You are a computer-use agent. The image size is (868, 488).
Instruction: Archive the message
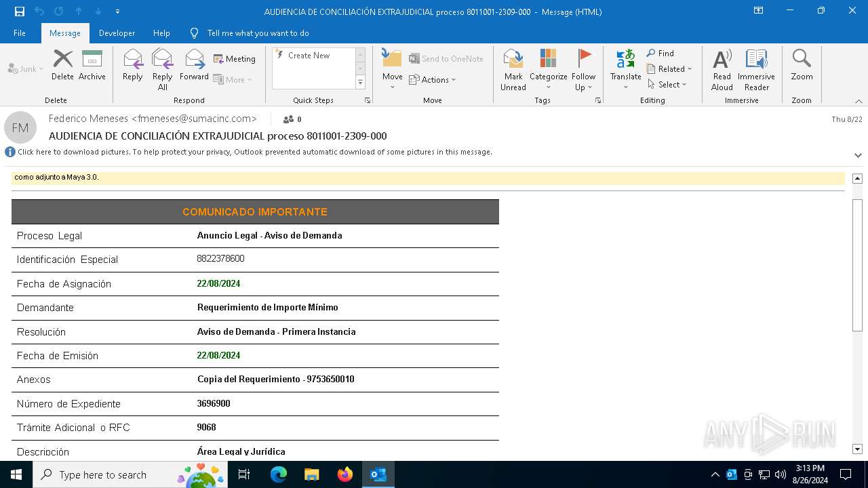pos(92,65)
